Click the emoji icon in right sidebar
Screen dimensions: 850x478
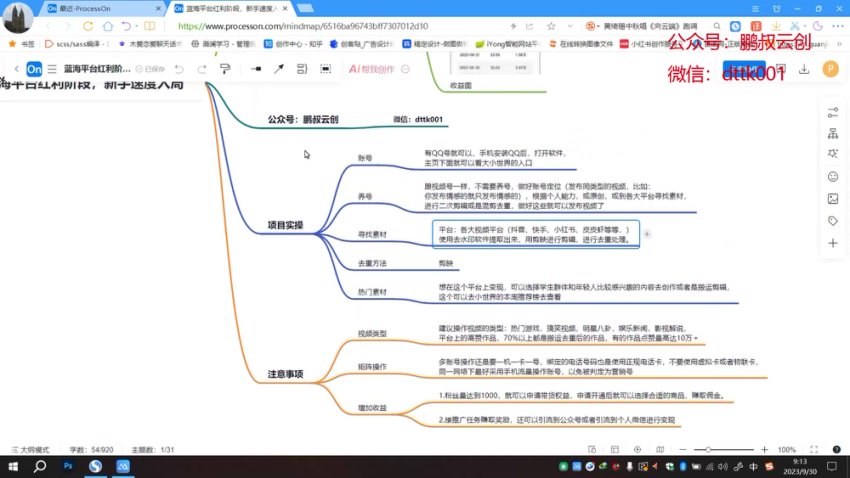(833, 176)
